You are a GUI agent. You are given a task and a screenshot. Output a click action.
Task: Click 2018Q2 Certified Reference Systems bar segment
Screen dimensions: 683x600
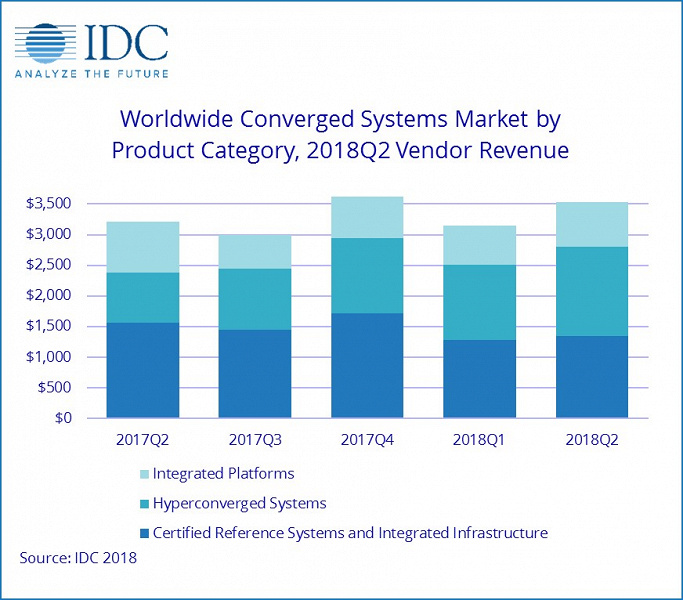pos(592,377)
